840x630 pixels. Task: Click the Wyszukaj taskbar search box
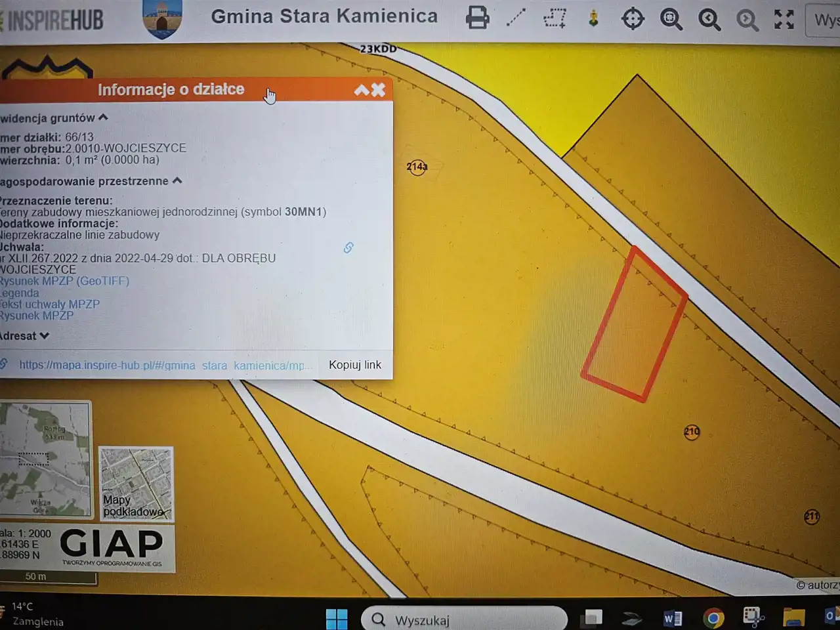pos(463,619)
